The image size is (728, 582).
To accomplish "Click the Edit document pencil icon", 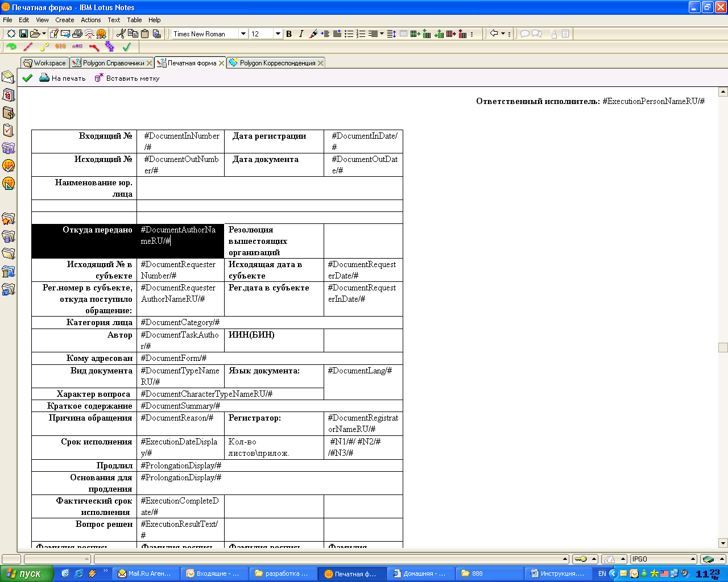I will (53, 34).
